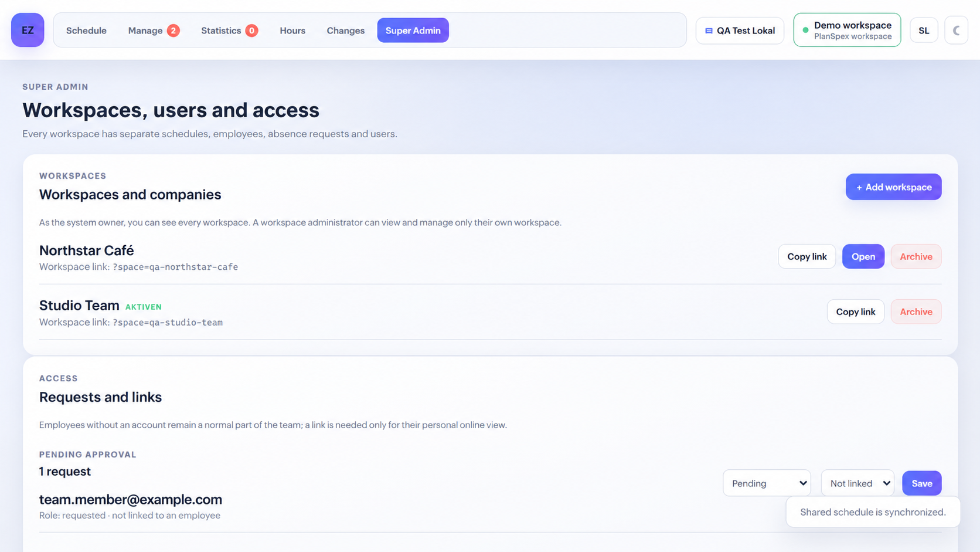Open the Schedule tab
Screen dimensions: 980x552
[x=86, y=31]
